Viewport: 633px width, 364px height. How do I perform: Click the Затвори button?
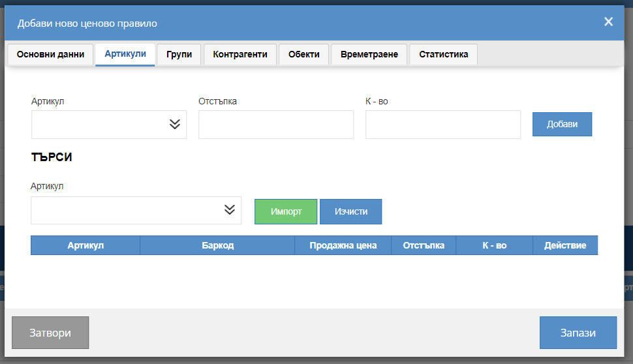[50, 333]
